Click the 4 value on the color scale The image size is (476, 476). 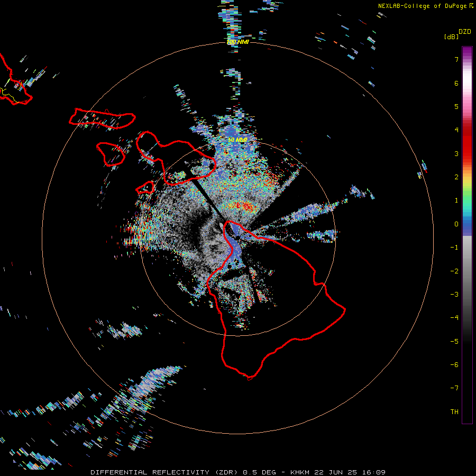[456, 130]
